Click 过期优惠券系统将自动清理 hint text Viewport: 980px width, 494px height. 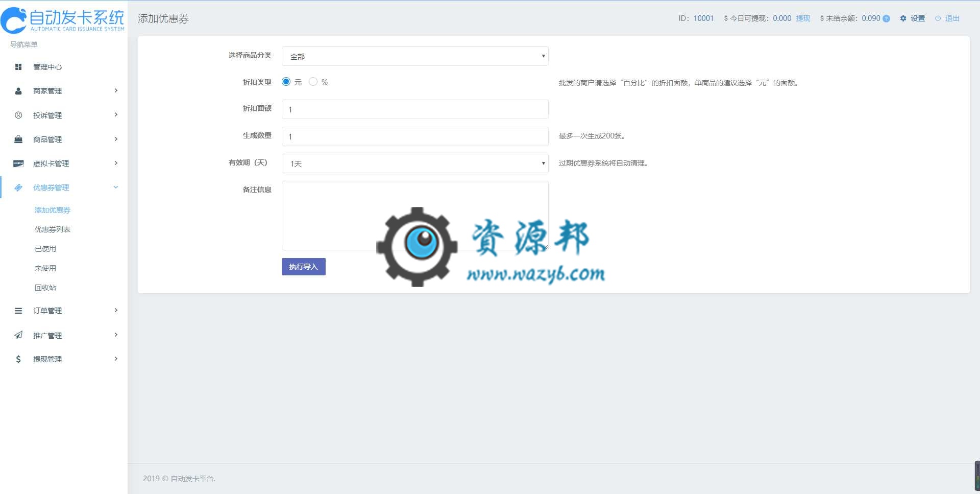pos(603,163)
